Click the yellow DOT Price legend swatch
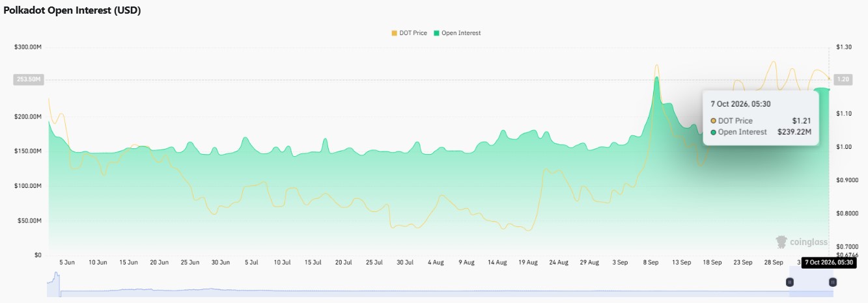Image resolution: width=868 pixels, height=303 pixels. 394,33
